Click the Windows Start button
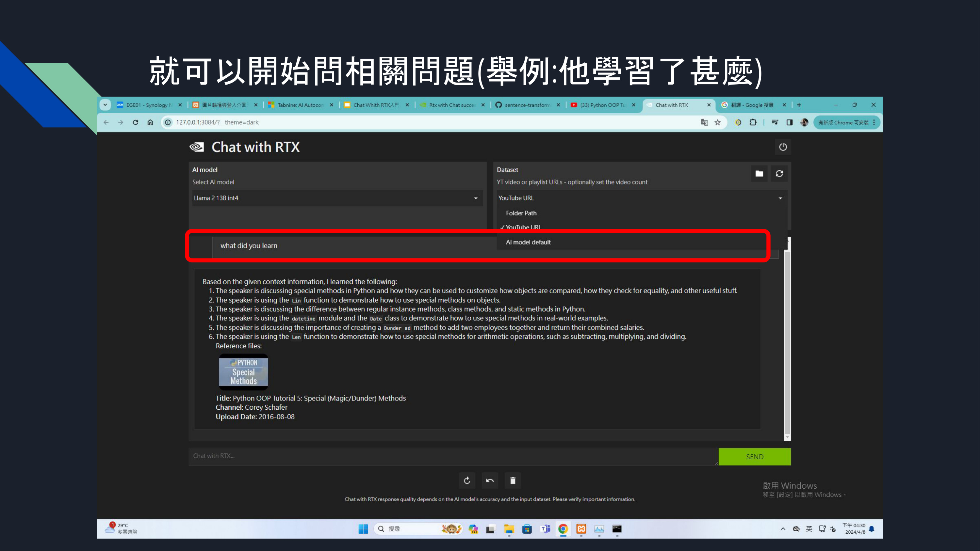Viewport: 980px width, 551px height. coord(363,529)
